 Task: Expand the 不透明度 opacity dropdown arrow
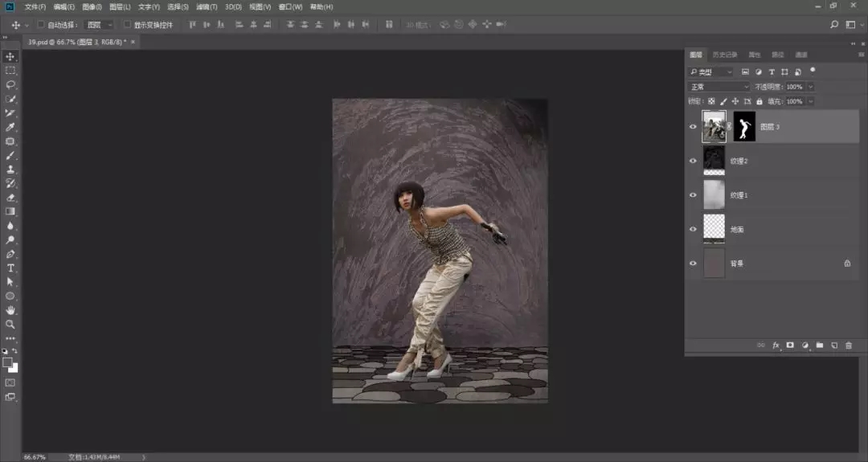point(810,87)
